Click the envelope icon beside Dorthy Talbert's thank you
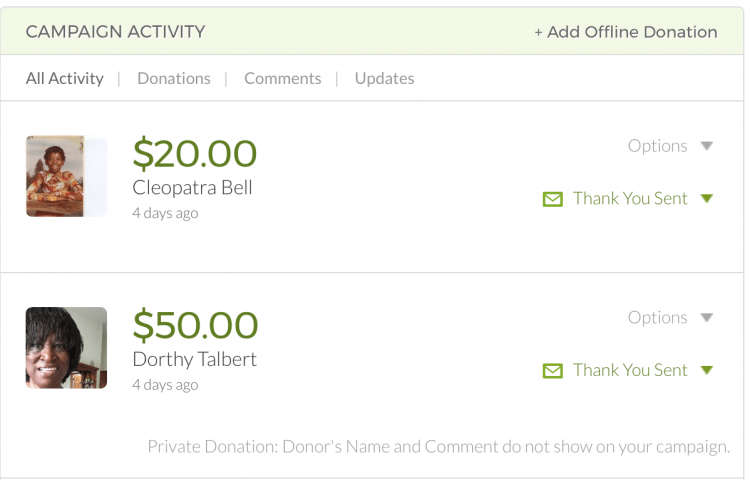This screenshot has height=480, width=750. tap(552, 371)
